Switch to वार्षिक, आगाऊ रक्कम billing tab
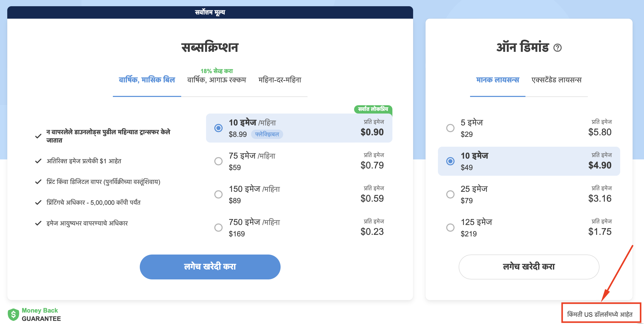 [216, 80]
